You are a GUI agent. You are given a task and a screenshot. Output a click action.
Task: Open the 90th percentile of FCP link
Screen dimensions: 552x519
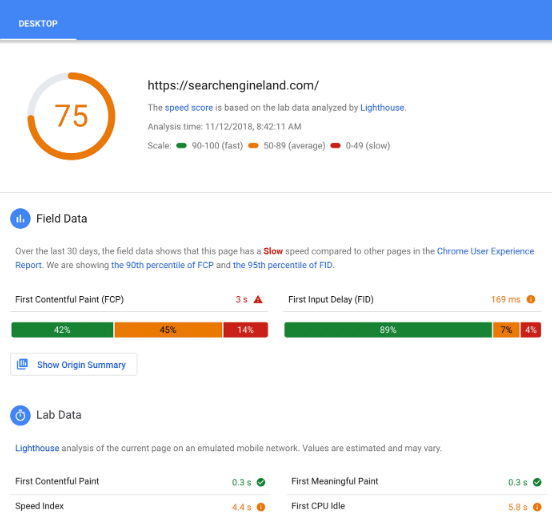(162, 265)
